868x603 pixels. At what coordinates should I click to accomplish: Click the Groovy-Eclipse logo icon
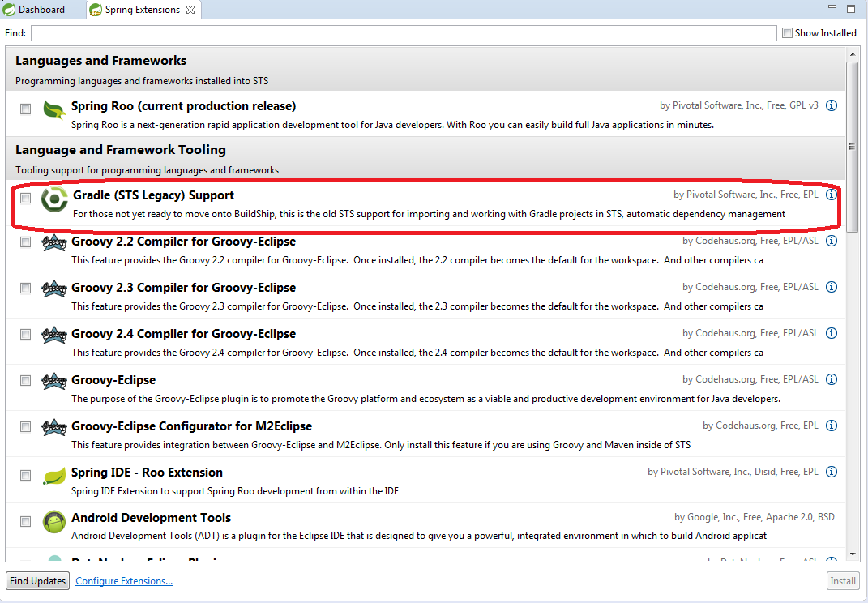[x=54, y=381]
